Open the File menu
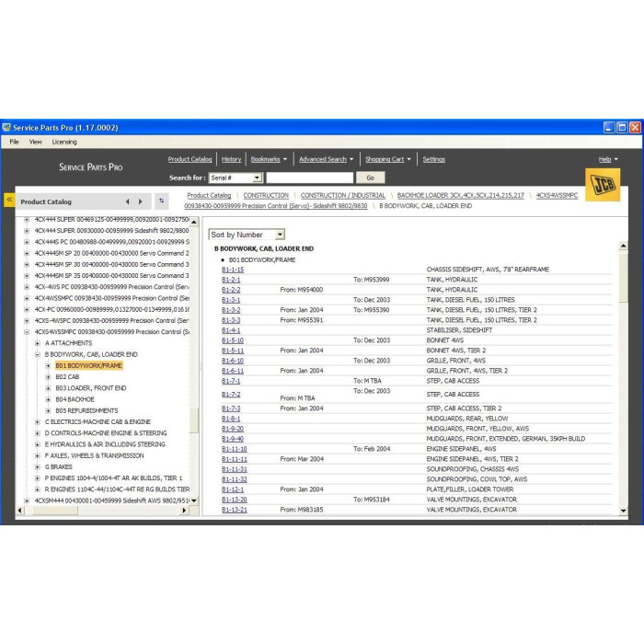Image resolution: width=644 pixels, height=644 pixels. (x=14, y=142)
